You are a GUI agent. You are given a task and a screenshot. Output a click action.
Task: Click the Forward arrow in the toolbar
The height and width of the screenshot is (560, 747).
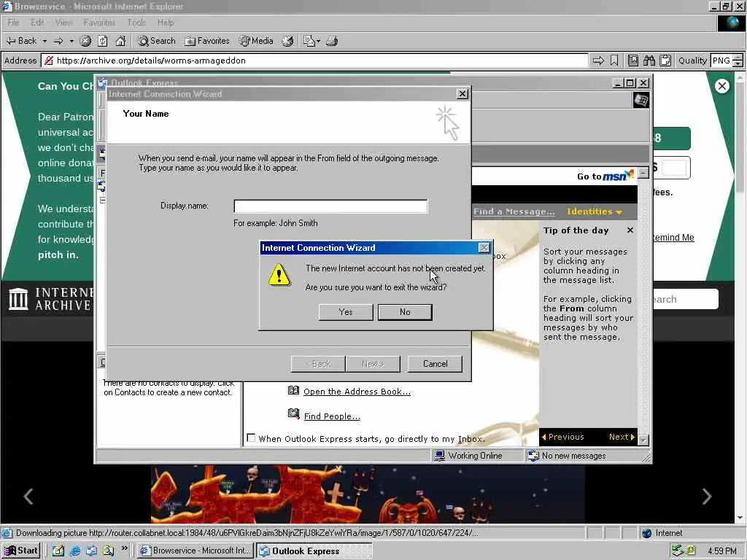[x=58, y=41]
